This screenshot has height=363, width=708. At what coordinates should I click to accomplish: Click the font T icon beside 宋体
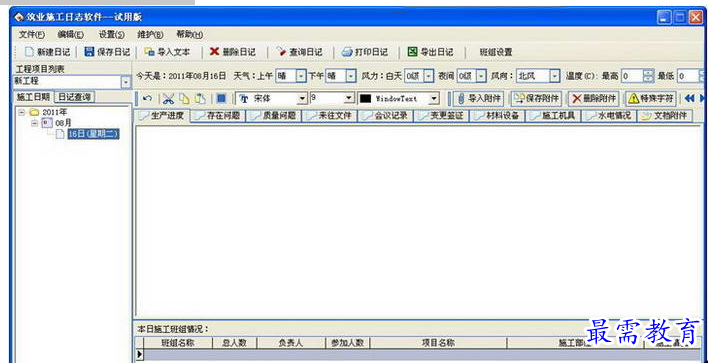[x=244, y=98]
